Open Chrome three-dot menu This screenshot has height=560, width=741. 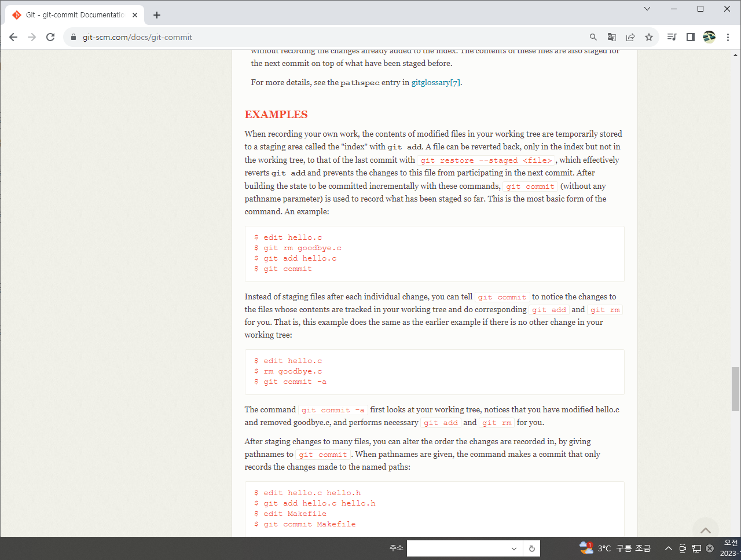[728, 37]
